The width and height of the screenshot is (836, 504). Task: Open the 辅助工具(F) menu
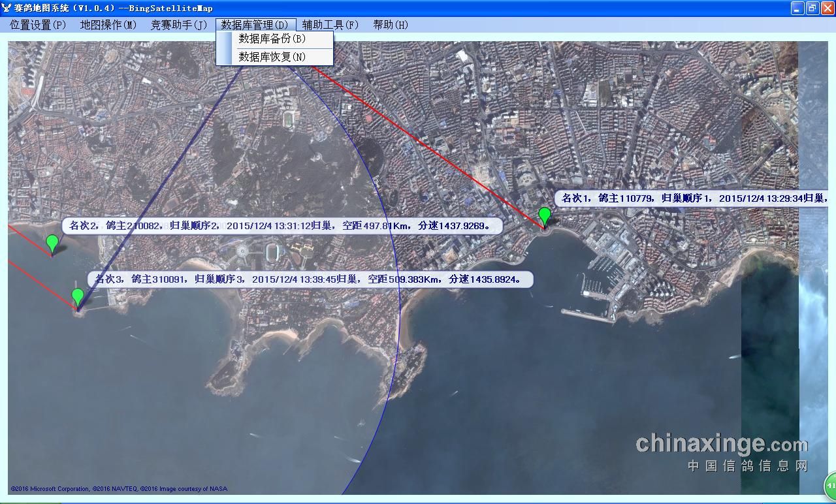pos(330,25)
